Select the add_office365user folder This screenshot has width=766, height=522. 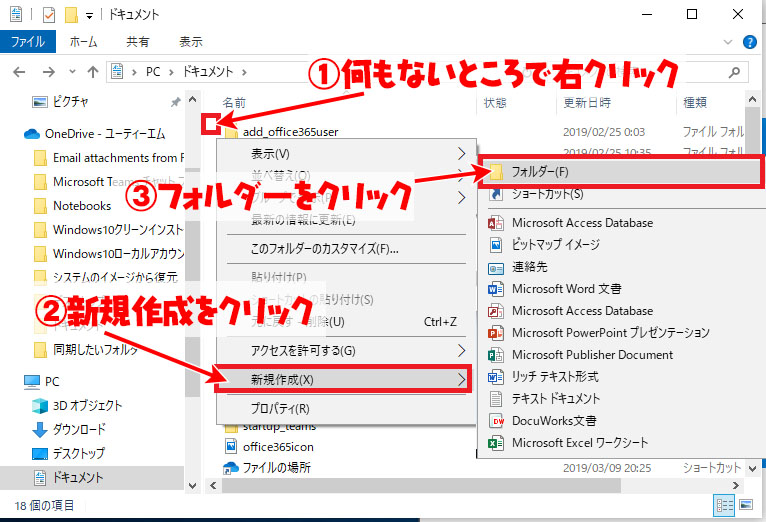[291, 132]
